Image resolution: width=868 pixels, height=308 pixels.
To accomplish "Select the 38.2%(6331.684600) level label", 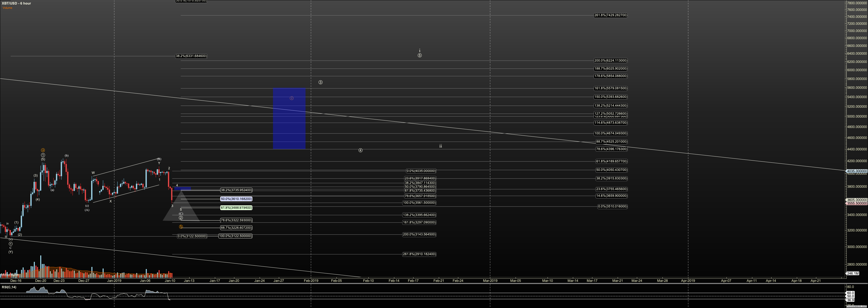I will (191, 56).
